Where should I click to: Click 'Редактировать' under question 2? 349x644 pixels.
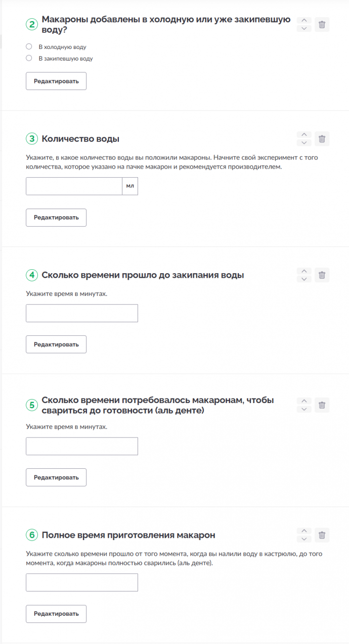pyautogui.click(x=56, y=81)
